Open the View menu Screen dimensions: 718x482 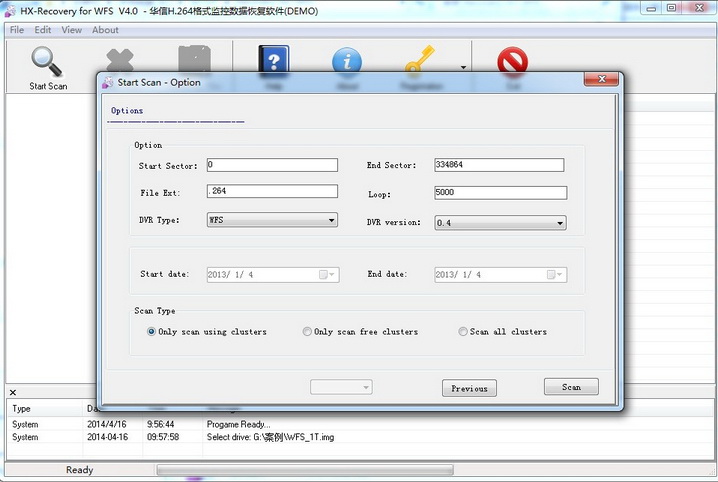click(x=71, y=30)
